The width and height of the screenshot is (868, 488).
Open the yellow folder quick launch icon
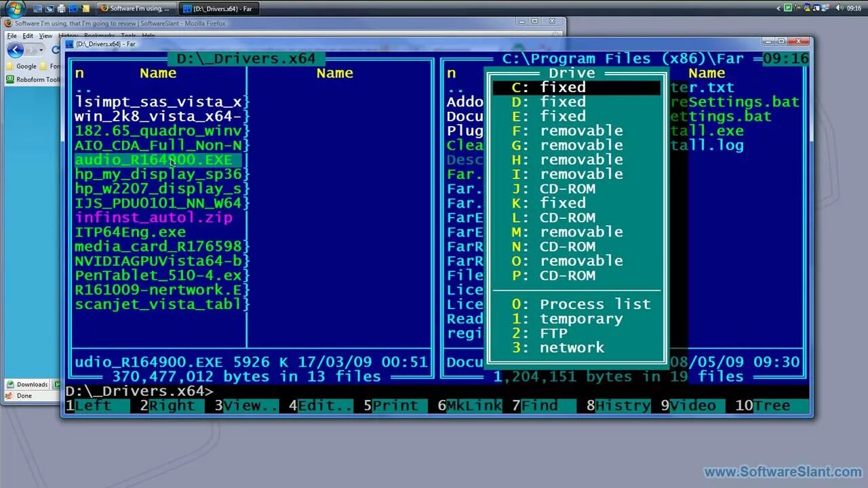tap(85, 9)
